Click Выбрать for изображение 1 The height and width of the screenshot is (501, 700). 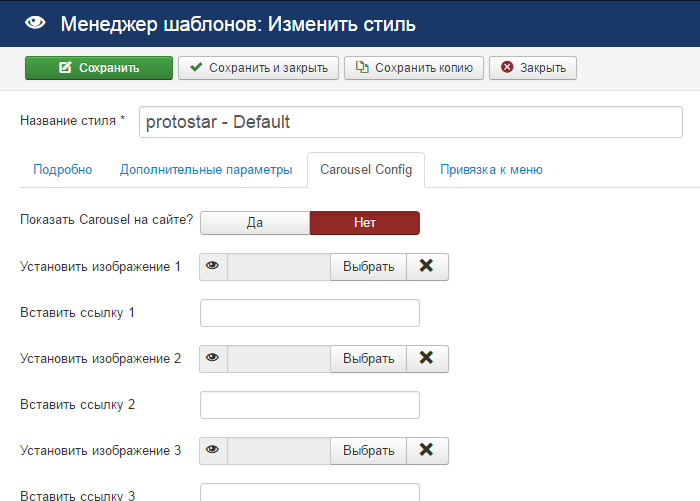[368, 267]
